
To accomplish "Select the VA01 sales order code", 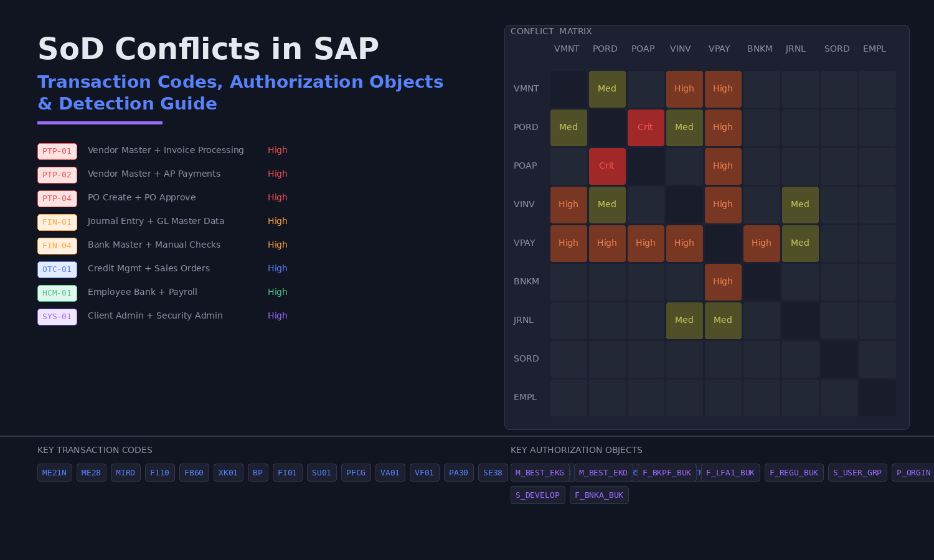I will tap(390, 472).
